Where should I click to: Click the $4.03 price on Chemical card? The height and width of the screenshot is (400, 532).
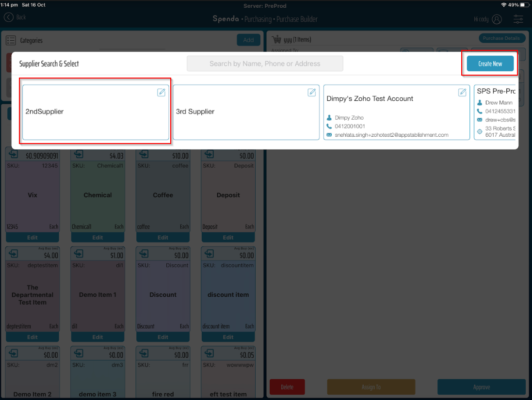point(116,156)
